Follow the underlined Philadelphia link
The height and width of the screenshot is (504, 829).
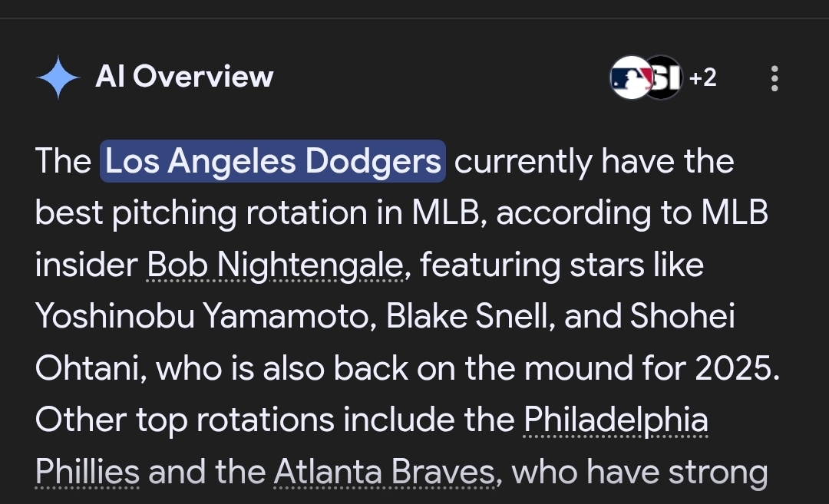tap(616, 420)
